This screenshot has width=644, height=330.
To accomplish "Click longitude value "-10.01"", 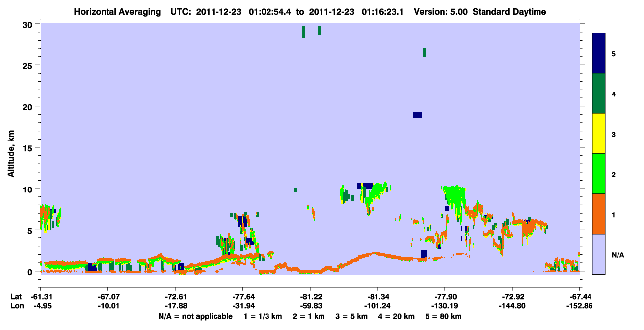I will [107, 306].
